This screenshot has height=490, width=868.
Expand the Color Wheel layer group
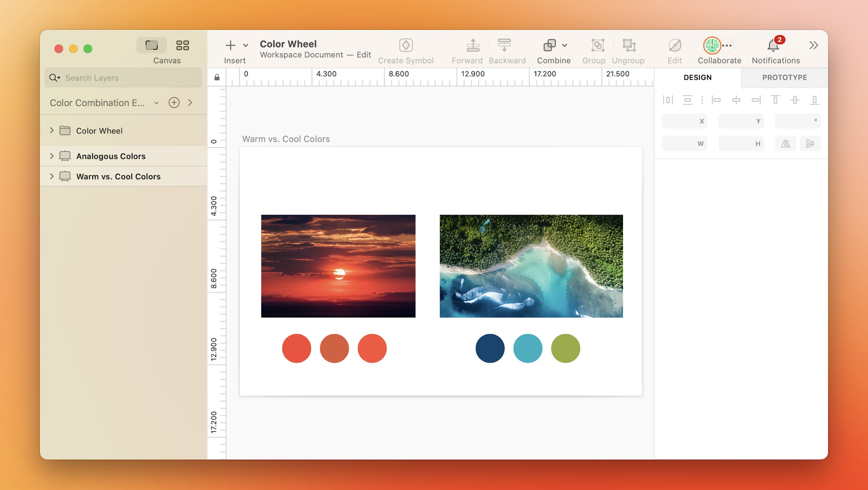click(x=52, y=131)
